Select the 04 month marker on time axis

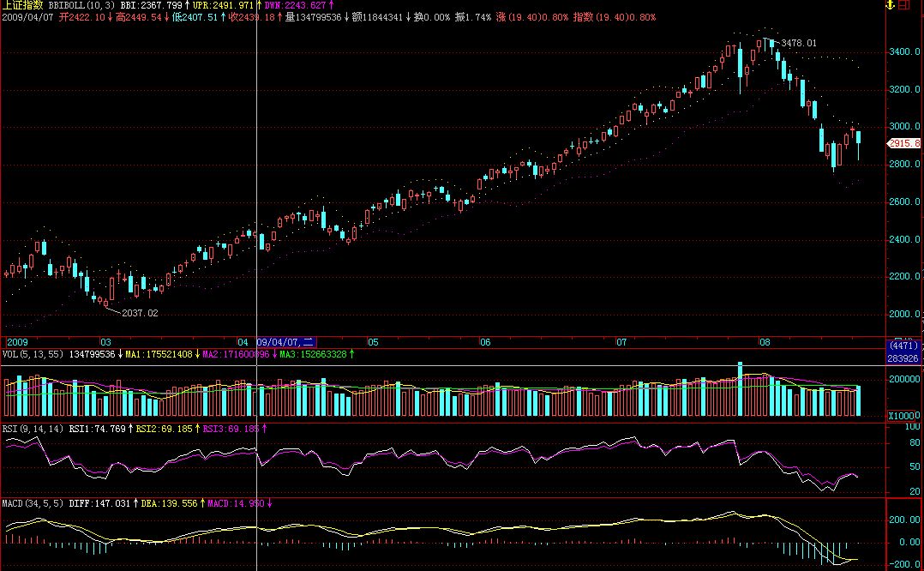[243, 342]
